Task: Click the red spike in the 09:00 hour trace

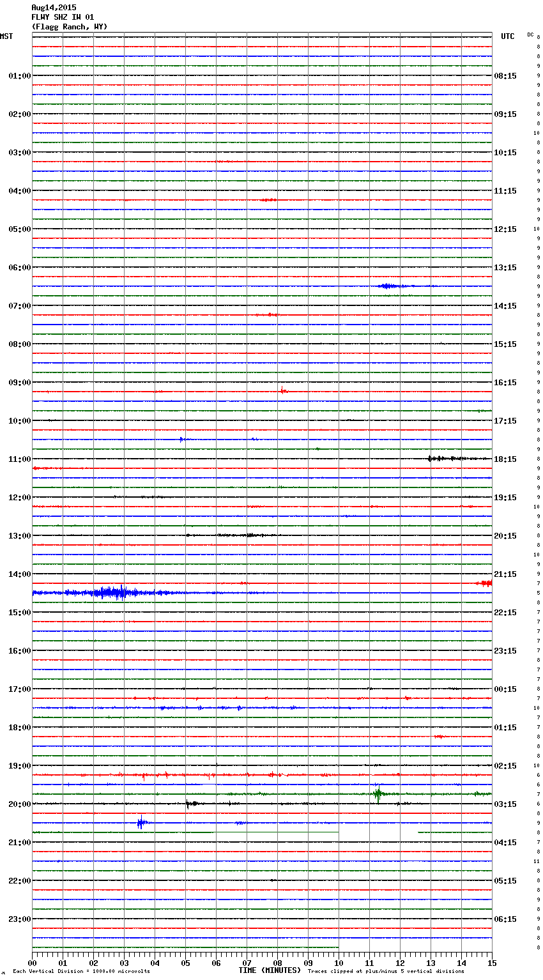Action: pos(284,391)
